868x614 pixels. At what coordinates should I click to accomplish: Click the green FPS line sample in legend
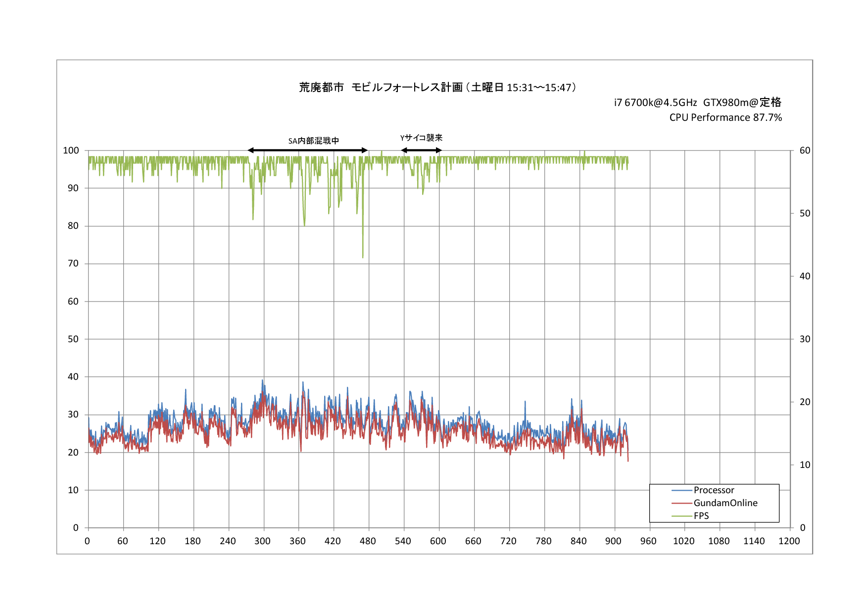pos(681,516)
